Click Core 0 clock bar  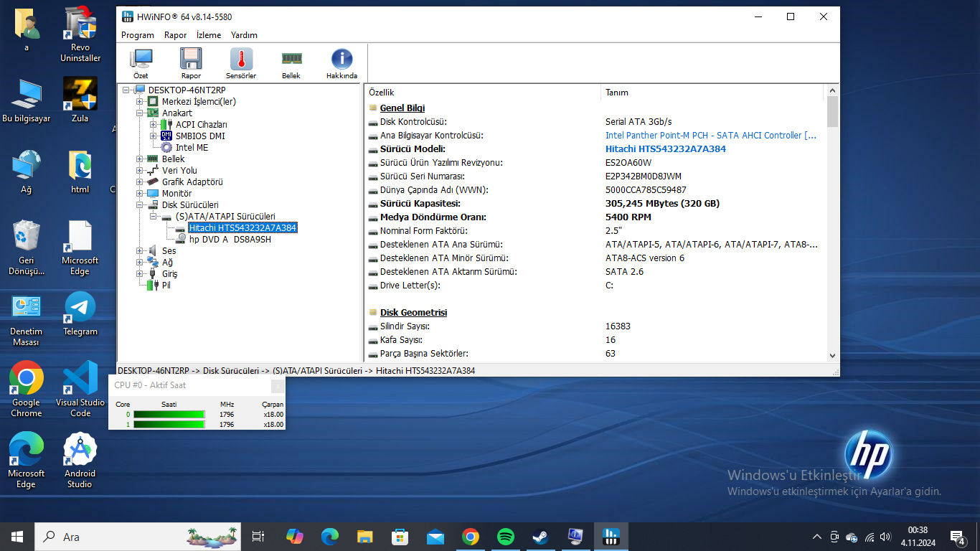pyautogui.click(x=169, y=414)
